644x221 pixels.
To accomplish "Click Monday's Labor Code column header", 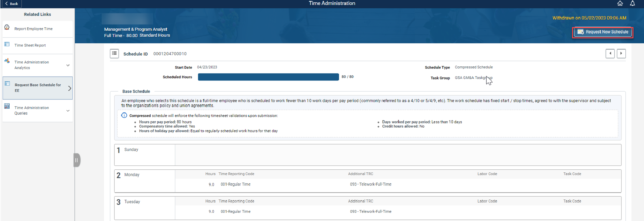I will pos(487,174).
